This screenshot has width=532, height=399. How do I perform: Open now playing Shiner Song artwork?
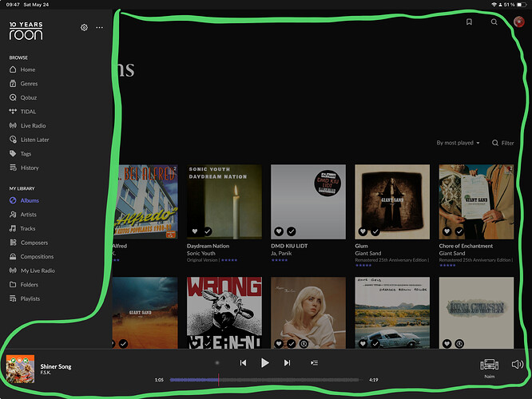point(20,369)
